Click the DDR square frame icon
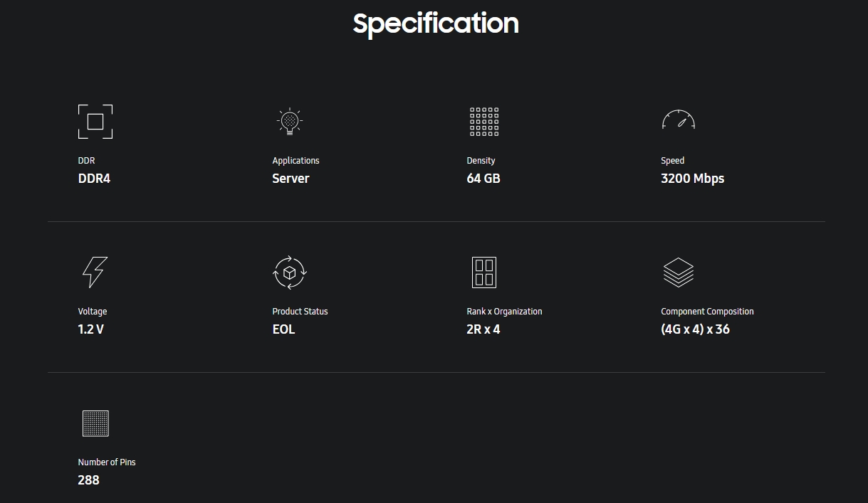The image size is (868, 503). (x=95, y=122)
